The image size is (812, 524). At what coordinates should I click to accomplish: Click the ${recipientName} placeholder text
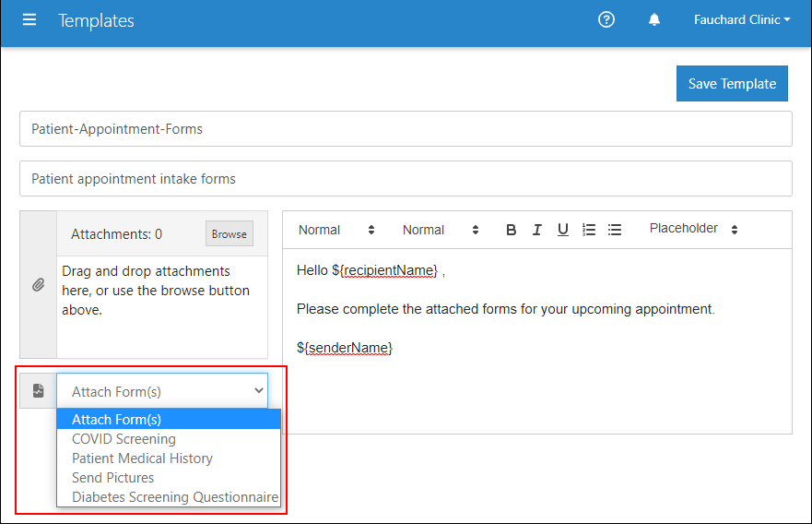[384, 270]
